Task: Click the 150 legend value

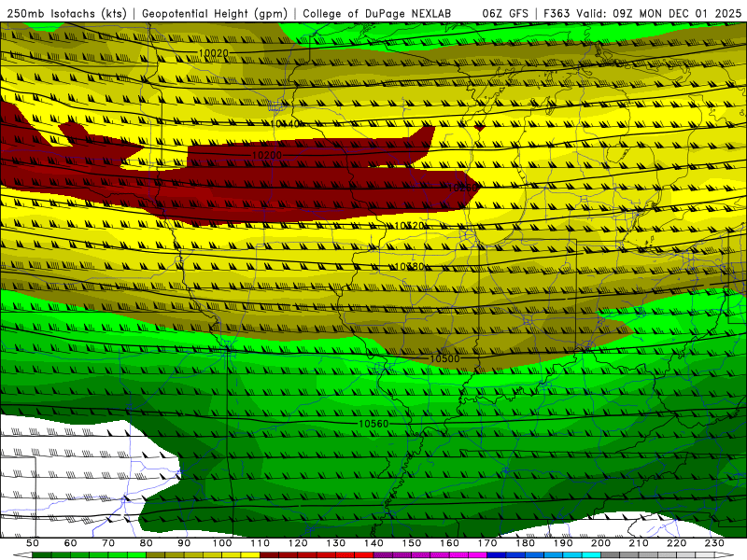Action: 411,543
